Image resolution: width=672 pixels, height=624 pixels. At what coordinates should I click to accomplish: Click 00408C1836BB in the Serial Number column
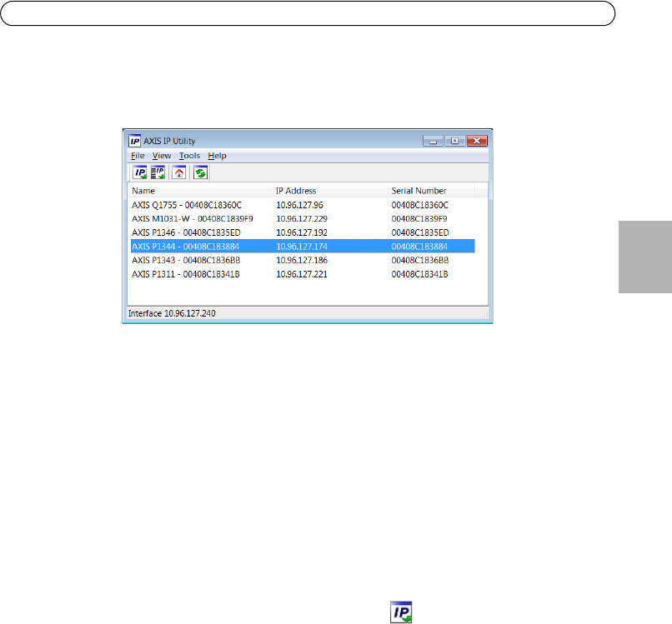pos(420,261)
